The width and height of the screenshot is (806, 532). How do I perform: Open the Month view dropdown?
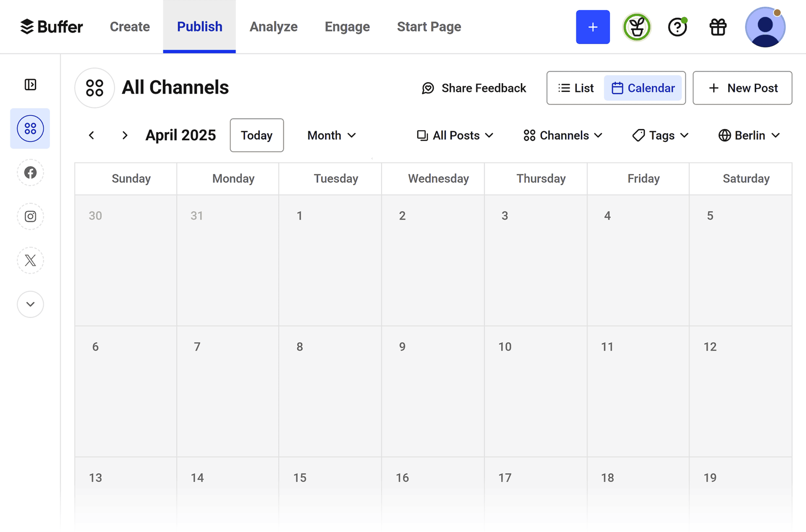[x=331, y=135]
